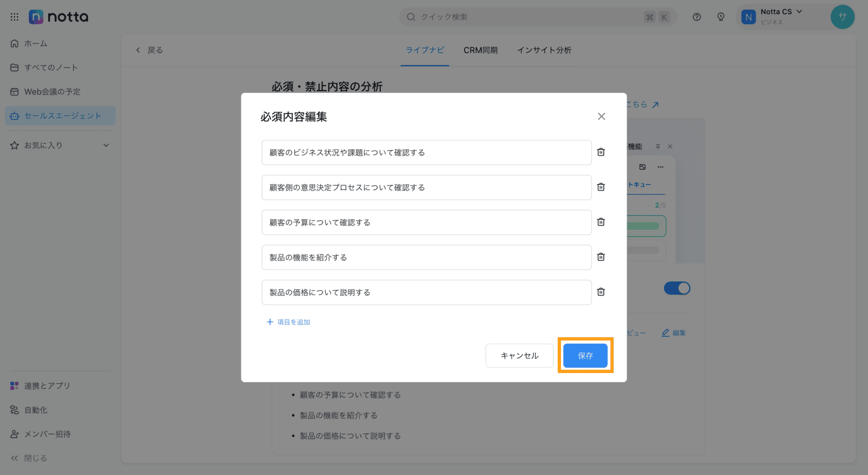Viewport: 868px width, 475px height.
Task: Open the help question mark icon
Action: coord(697,17)
